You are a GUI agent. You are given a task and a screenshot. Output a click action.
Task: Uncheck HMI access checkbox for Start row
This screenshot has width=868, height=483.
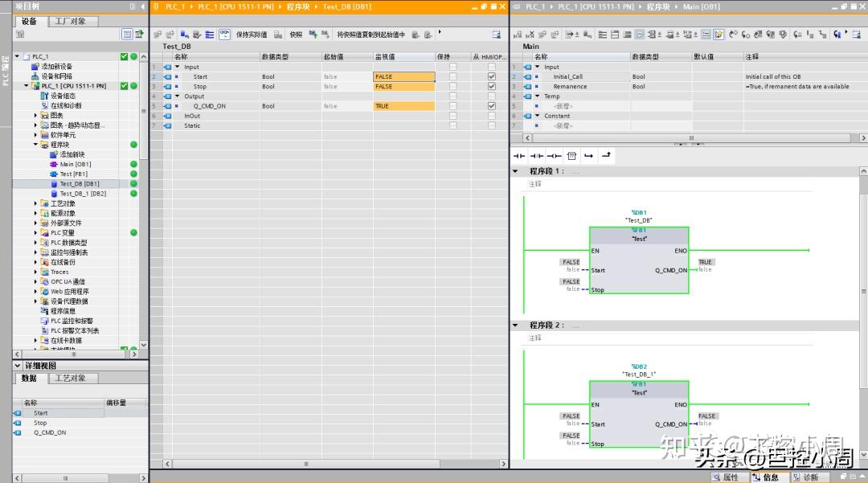(x=492, y=76)
